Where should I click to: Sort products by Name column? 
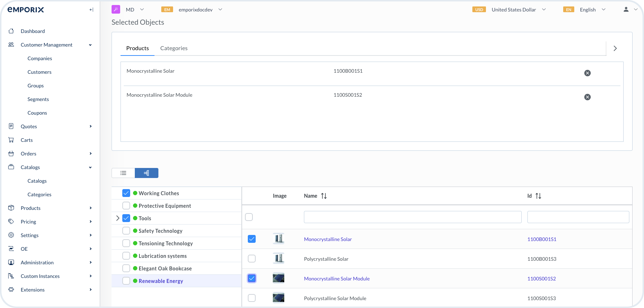coord(324,196)
